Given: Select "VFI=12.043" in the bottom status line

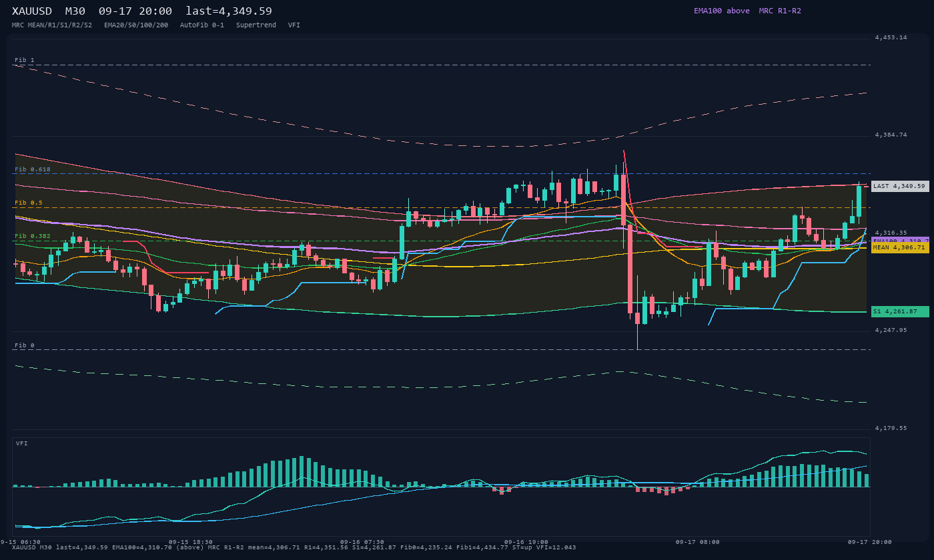Looking at the screenshot, I should (x=556, y=548).
